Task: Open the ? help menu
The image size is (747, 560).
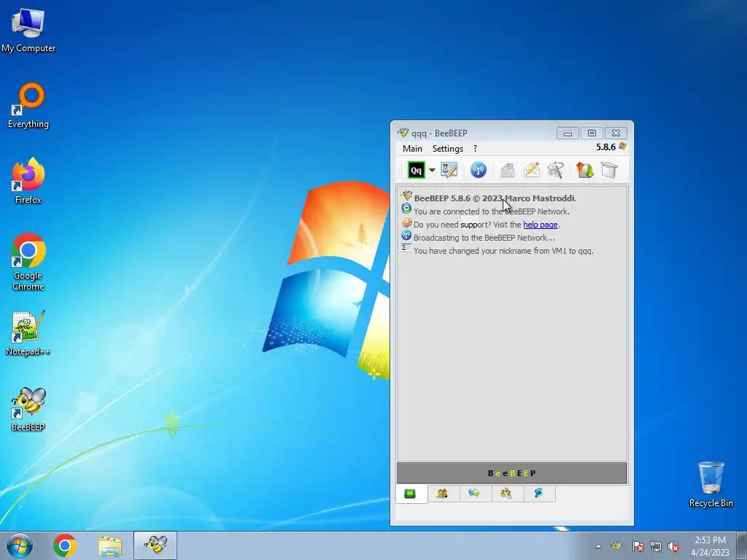Action: tap(475, 149)
